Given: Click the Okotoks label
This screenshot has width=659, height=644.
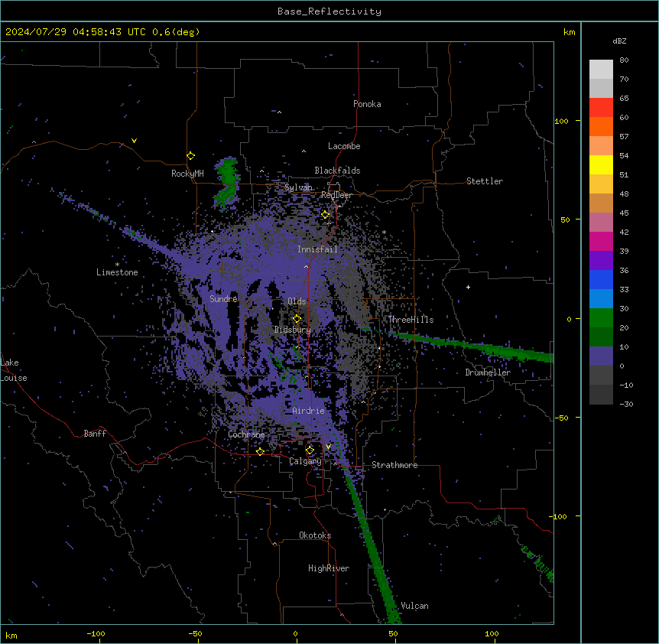Looking at the screenshot, I should (x=315, y=535).
